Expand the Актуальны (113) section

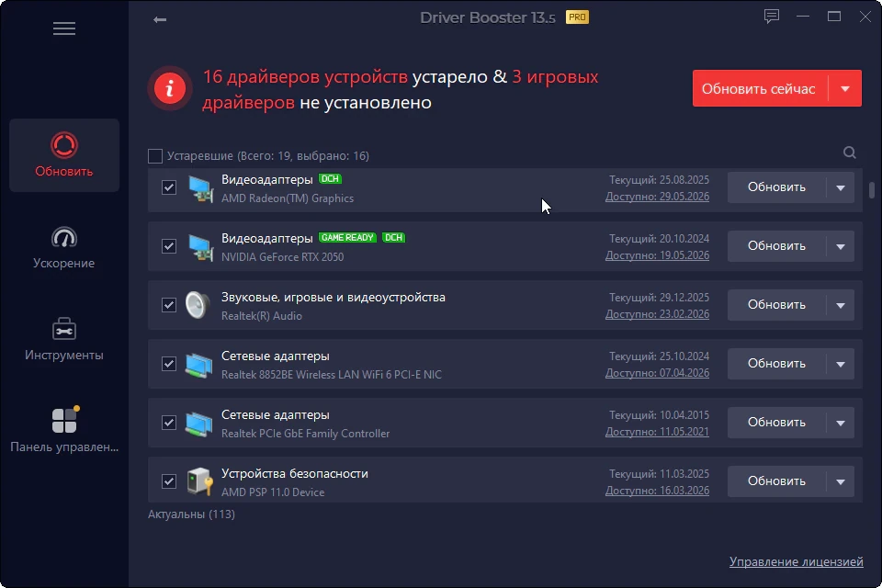pos(191,514)
